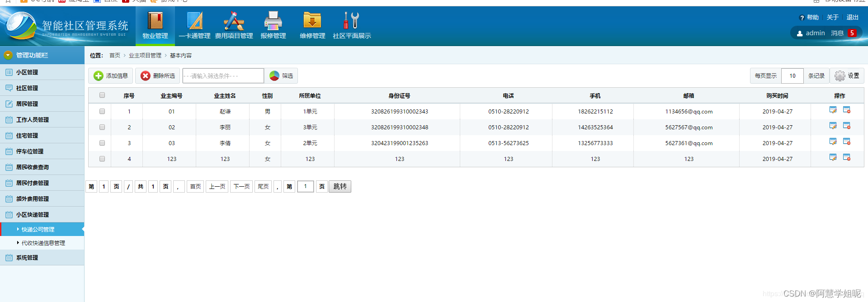Toggle the select-all checkbox in table header
This screenshot has width=868, height=302.
click(x=102, y=95)
